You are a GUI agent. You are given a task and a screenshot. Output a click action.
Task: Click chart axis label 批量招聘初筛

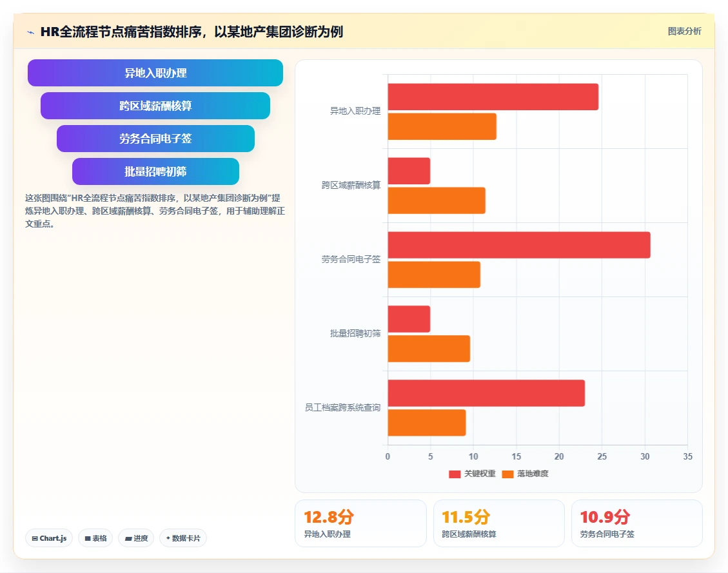(x=355, y=334)
